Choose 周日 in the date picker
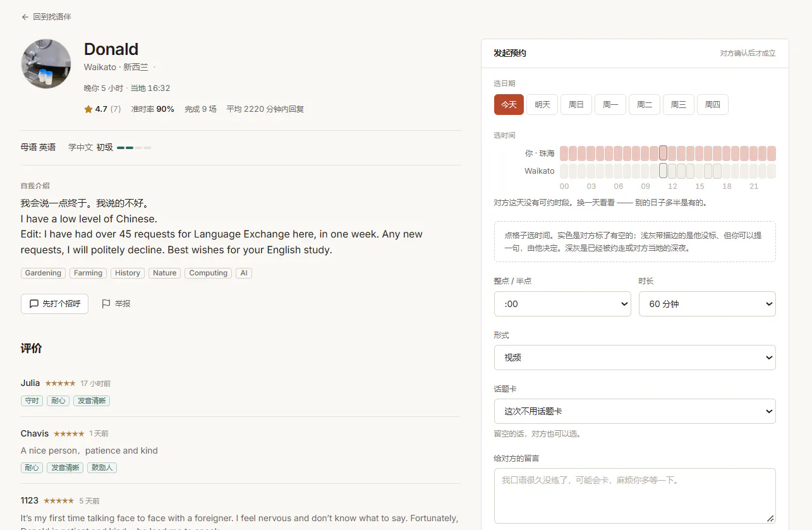 [x=576, y=105]
